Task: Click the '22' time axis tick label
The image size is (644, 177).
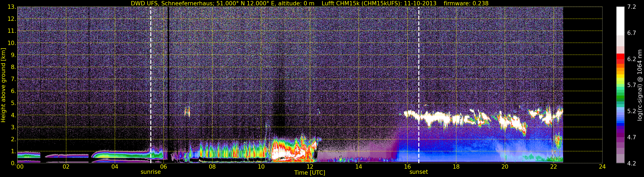Action: [x=553, y=167]
